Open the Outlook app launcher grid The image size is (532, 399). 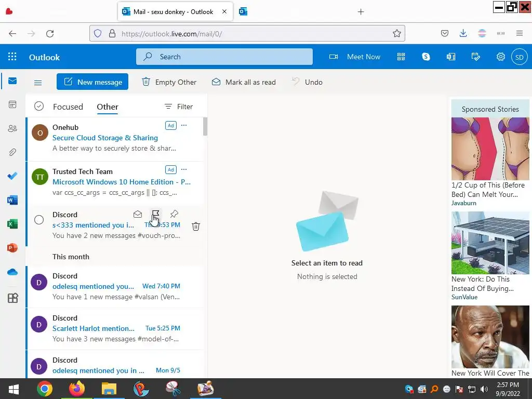12,57
